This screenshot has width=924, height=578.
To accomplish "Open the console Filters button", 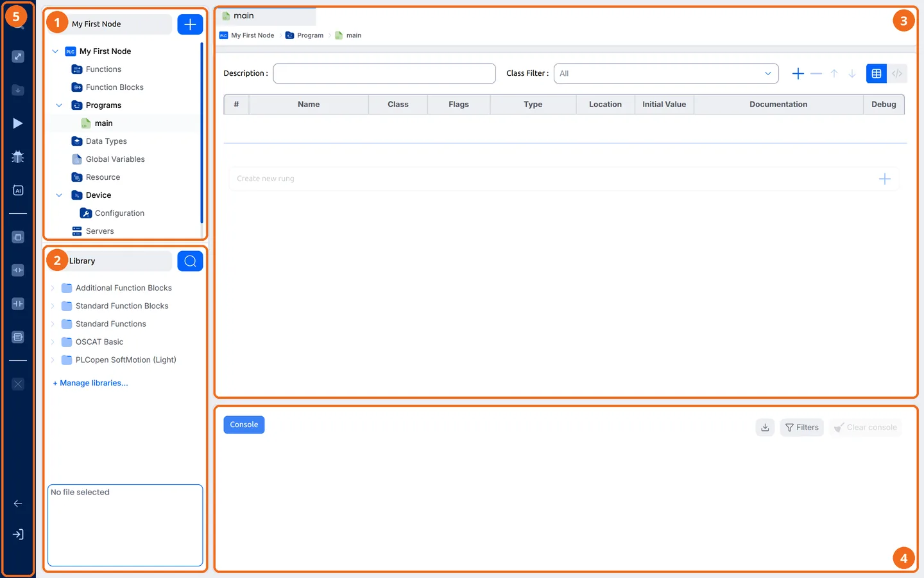I will pyautogui.click(x=802, y=427).
